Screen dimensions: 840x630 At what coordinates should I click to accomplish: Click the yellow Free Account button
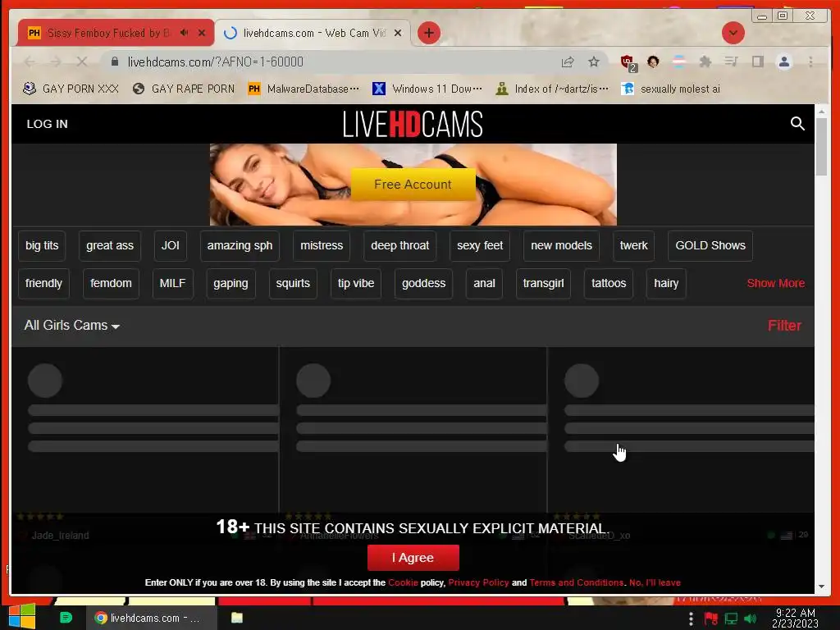click(413, 185)
